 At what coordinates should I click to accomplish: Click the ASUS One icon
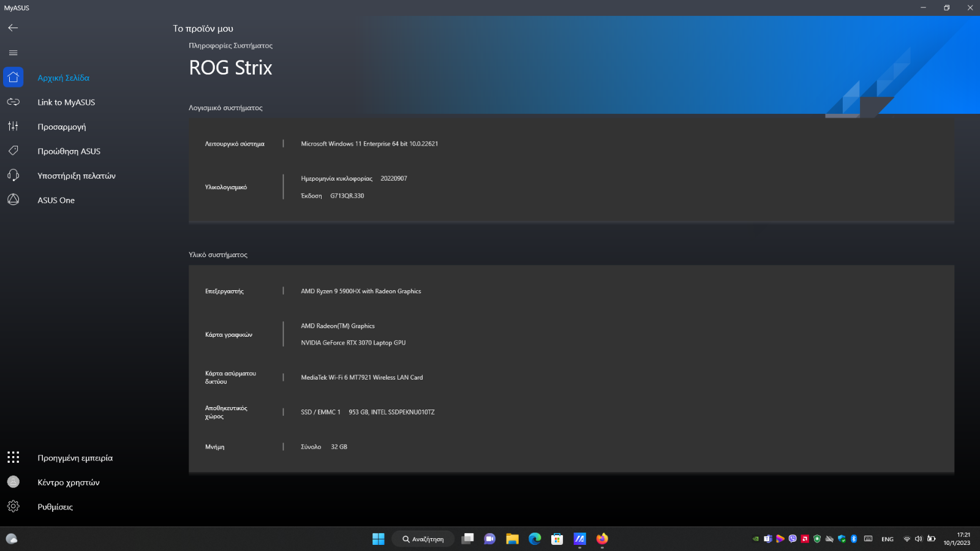point(13,200)
